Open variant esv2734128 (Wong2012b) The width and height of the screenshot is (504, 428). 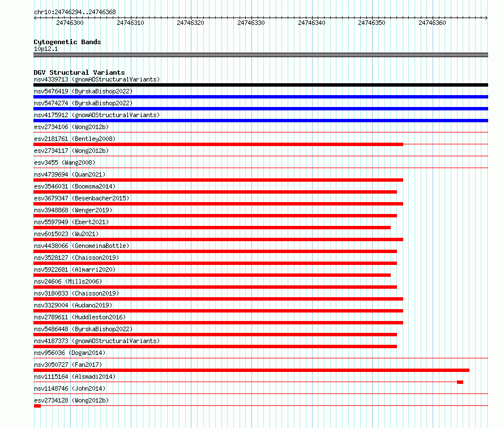[71, 400]
